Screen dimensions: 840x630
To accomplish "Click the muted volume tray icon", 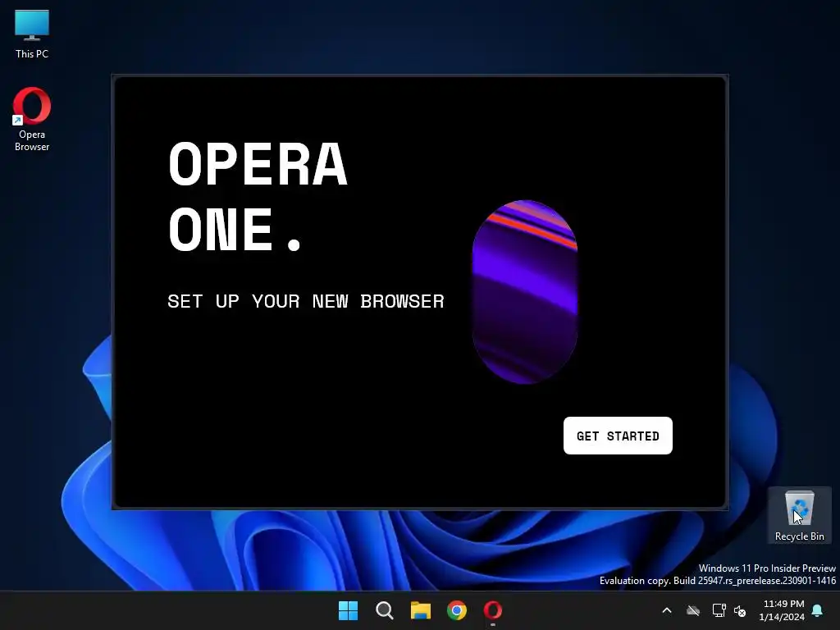I will tap(740, 610).
